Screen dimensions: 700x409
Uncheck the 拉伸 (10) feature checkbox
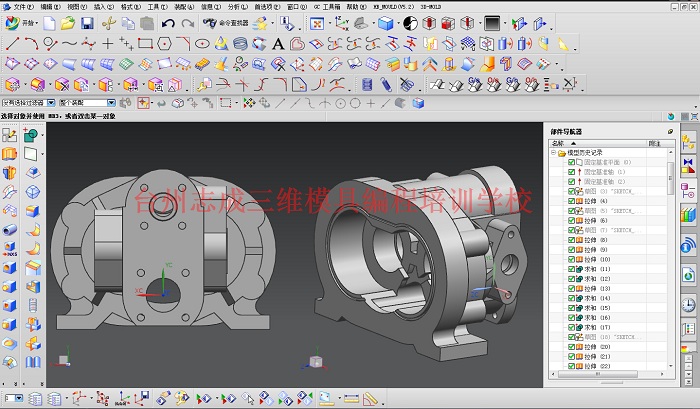point(571,259)
